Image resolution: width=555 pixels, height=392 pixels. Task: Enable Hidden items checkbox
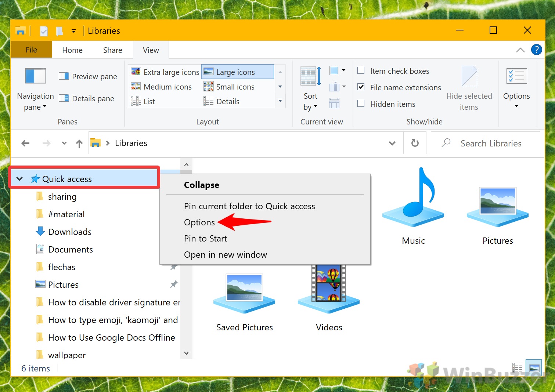361,104
